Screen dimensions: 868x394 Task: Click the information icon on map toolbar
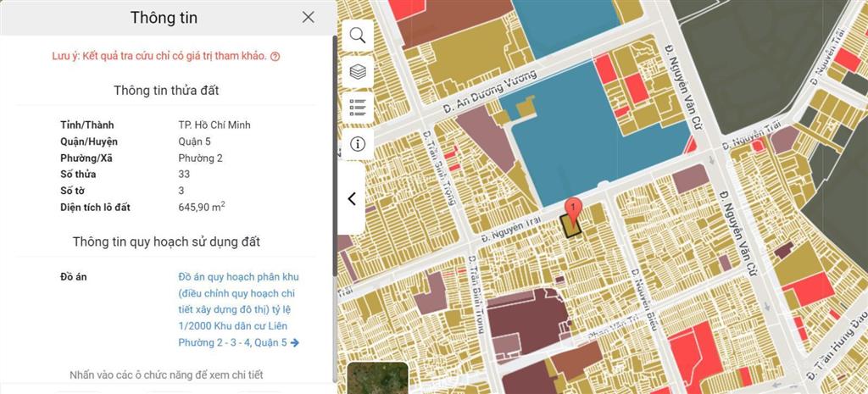point(358,143)
